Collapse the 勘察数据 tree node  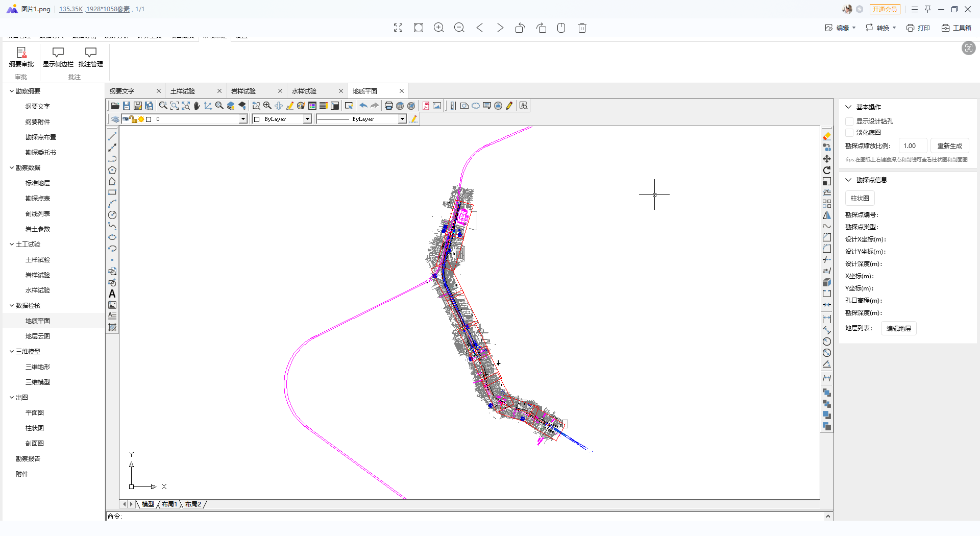pos(12,168)
